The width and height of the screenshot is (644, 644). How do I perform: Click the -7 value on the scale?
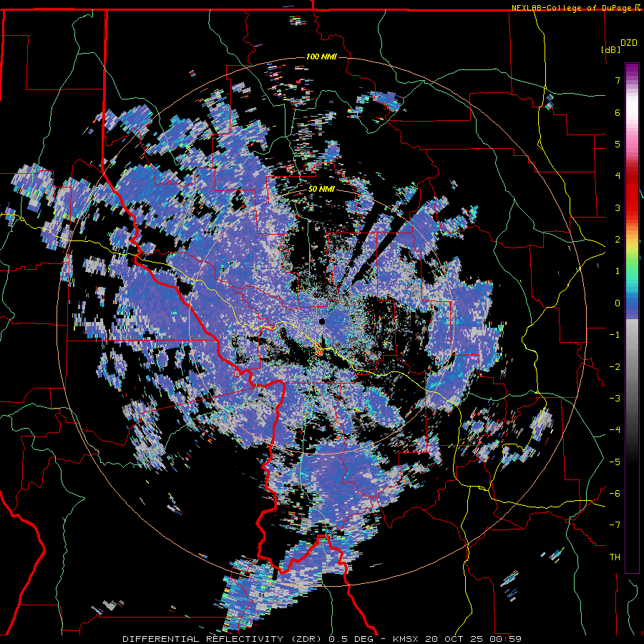pos(615,525)
